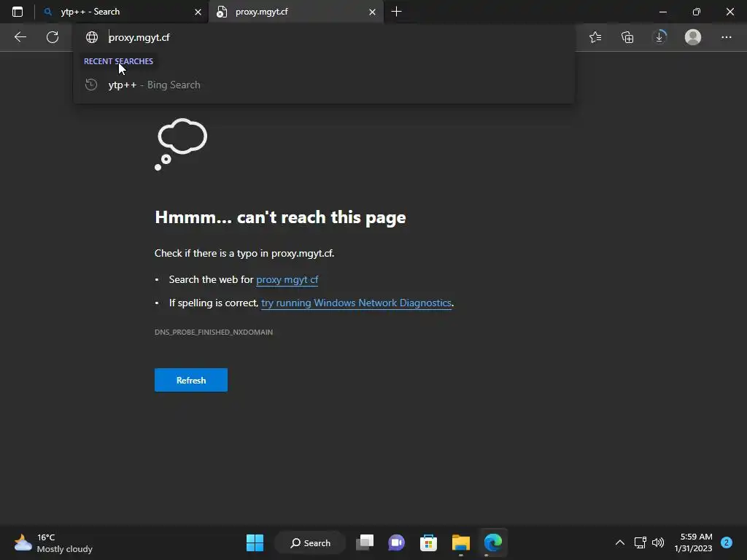Click the blue Refresh button

pos(191,380)
